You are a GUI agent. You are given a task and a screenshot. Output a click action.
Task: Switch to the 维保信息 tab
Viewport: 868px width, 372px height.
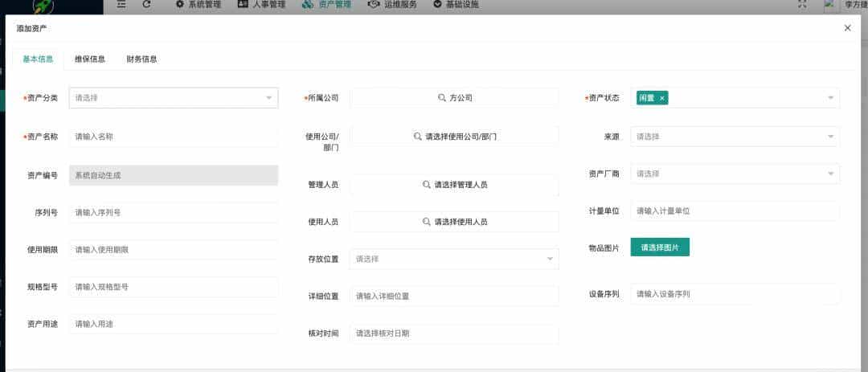[x=90, y=59]
